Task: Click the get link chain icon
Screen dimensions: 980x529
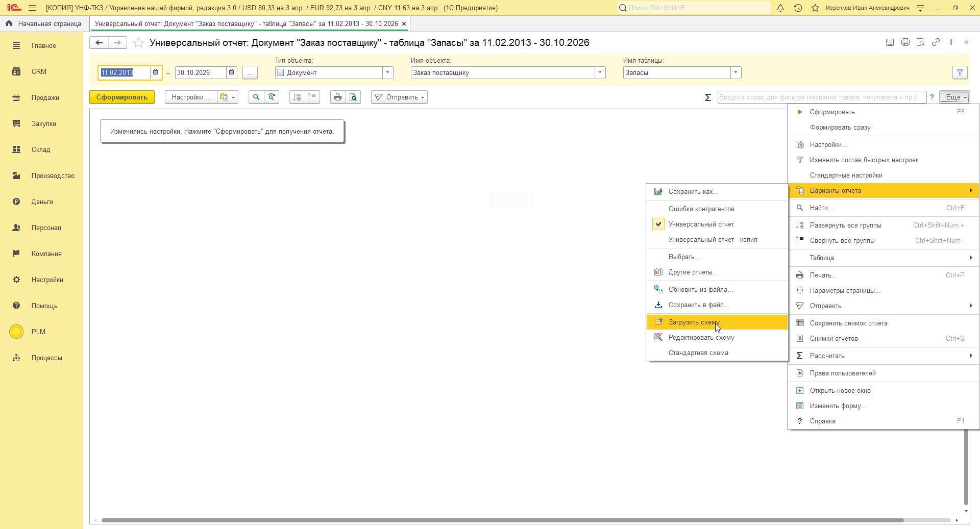Action: tap(936, 42)
